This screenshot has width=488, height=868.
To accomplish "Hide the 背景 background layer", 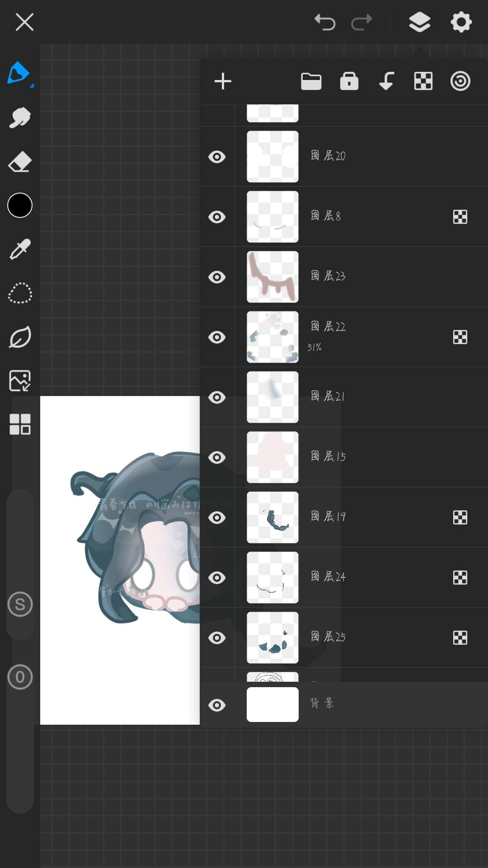I will 217,705.
